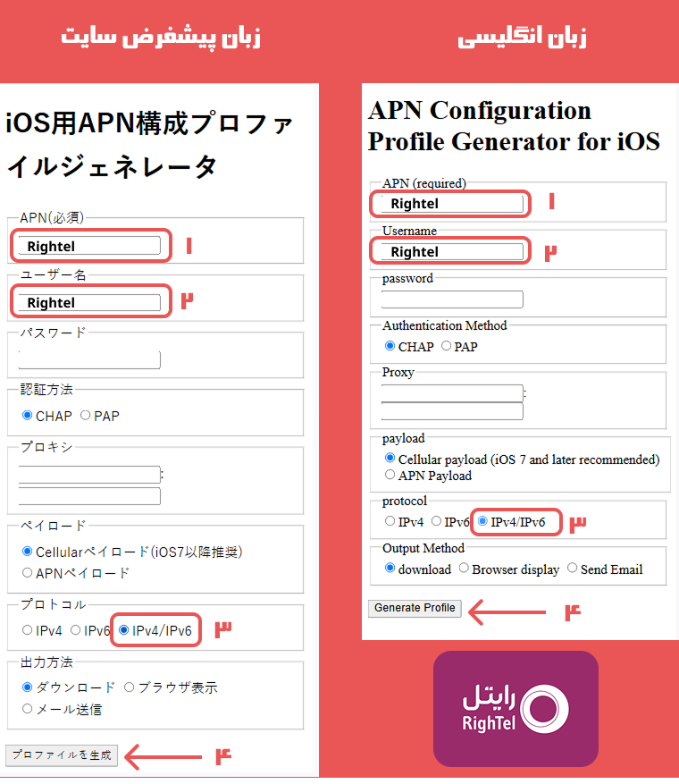This screenshot has width=679, height=784.
Task: Choose IPv6 protocol in Japanese form
Action: click(75, 630)
